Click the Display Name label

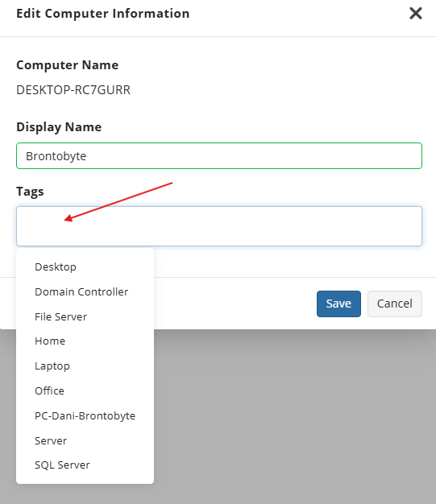(59, 127)
